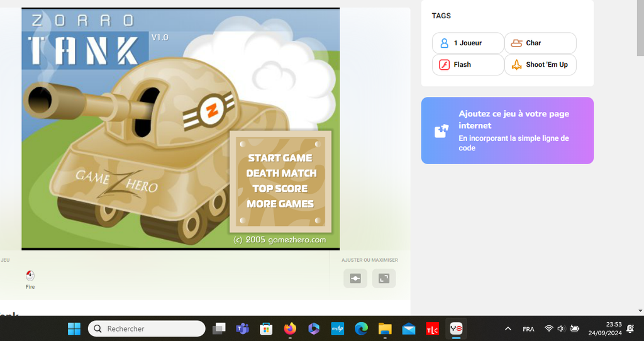Open Ajoutez ce jeu à votre page internet banner
Screen dimensions: 644x341
click(x=508, y=131)
